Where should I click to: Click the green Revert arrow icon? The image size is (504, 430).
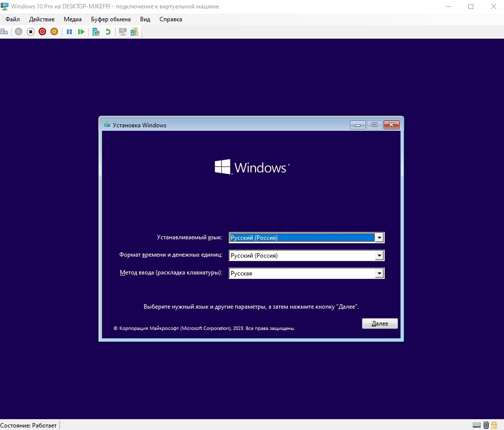pos(108,32)
